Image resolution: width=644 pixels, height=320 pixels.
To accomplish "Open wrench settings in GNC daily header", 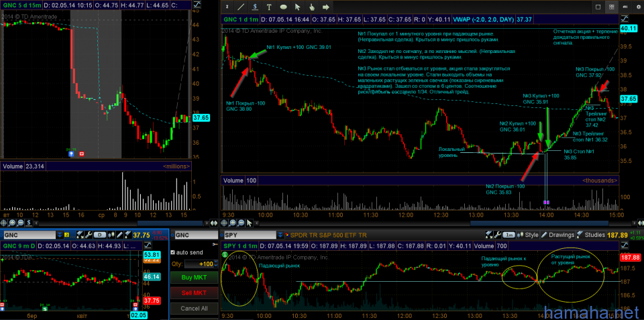I will [x=89, y=235].
